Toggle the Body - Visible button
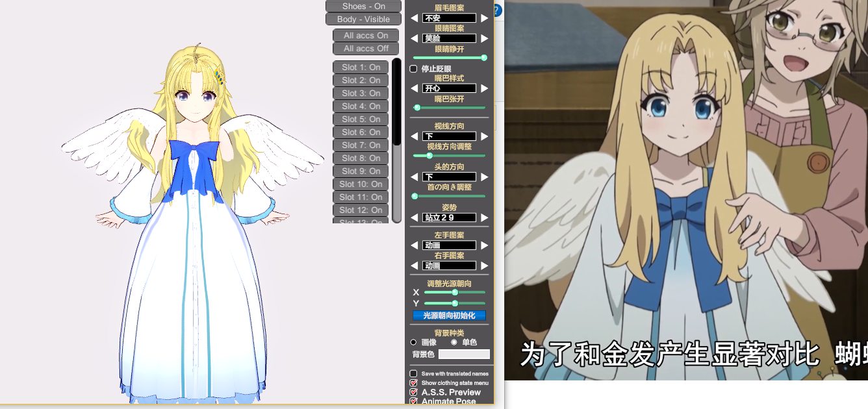This screenshot has width=868, height=409. pos(364,19)
